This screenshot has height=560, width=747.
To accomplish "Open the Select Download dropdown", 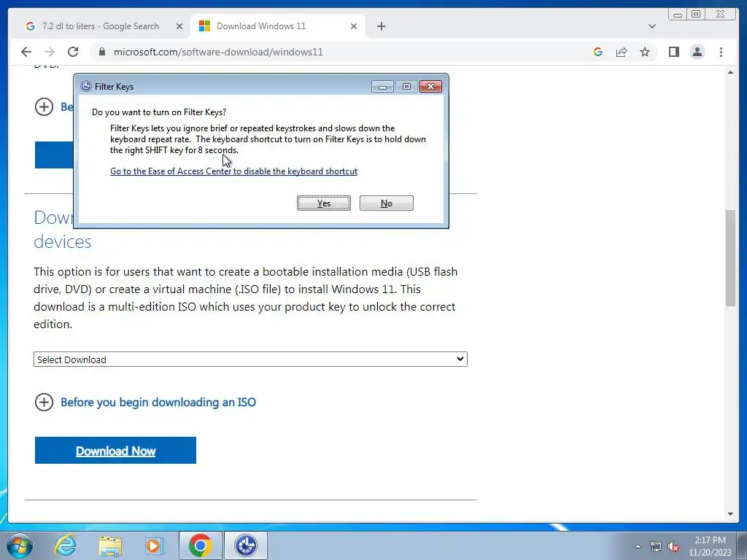I will (250, 359).
